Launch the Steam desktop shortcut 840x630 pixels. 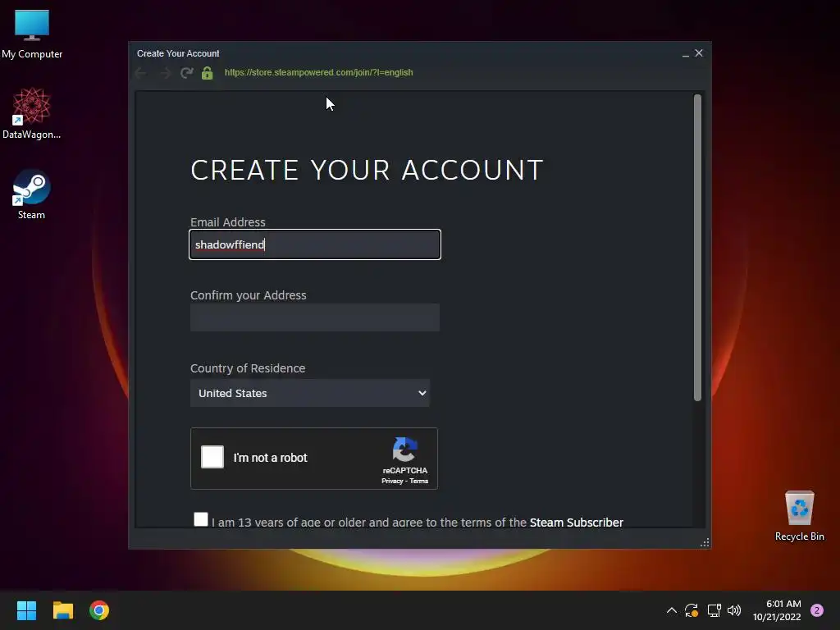(x=32, y=194)
